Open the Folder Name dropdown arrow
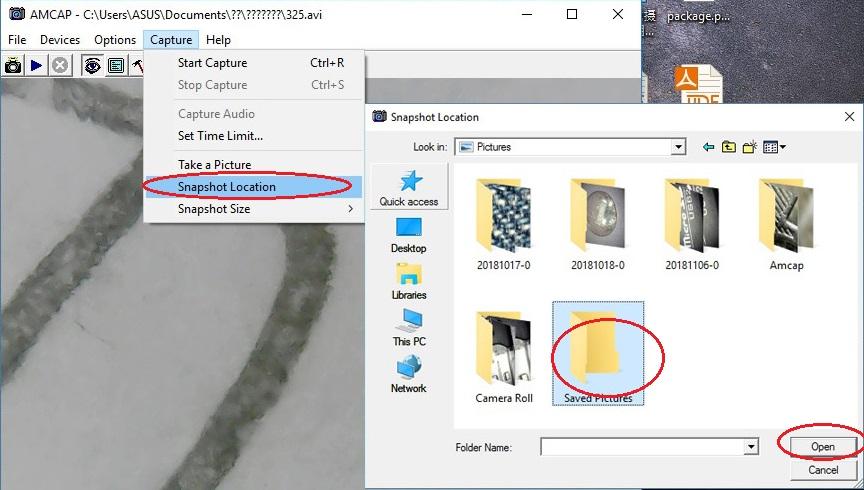This screenshot has width=864, height=490. click(751, 447)
